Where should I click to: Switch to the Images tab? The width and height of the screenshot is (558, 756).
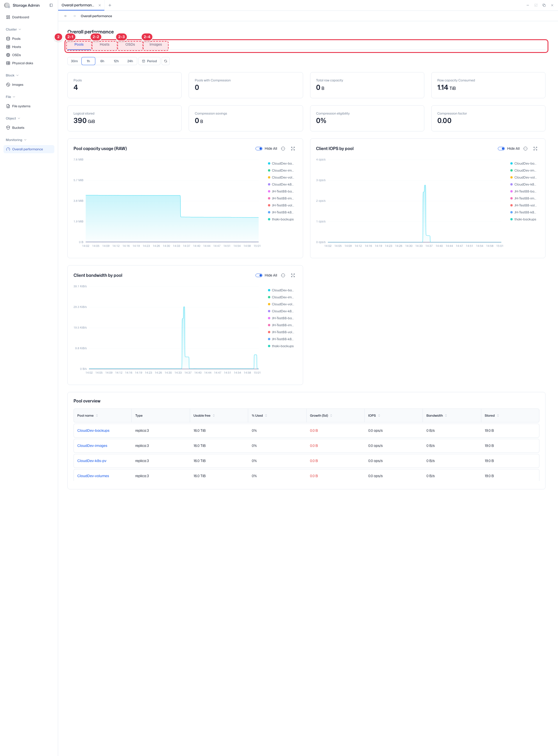pos(156,44)
